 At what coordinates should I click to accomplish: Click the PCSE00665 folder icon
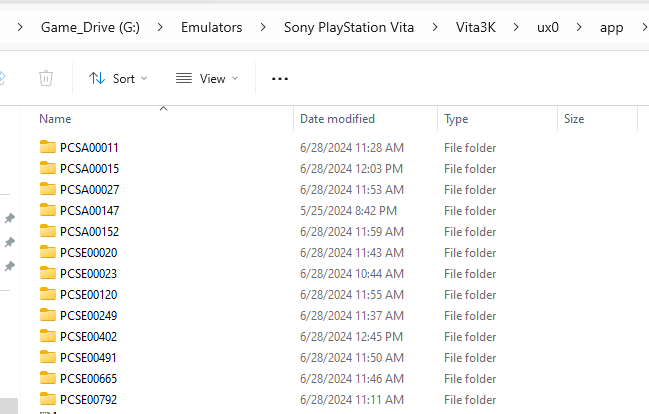48,378
